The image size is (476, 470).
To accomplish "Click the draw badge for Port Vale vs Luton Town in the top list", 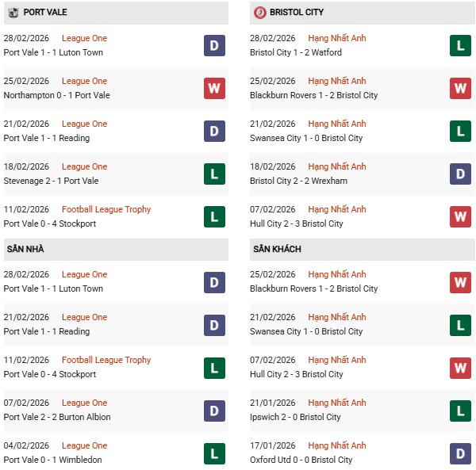I will pos(214,46).
